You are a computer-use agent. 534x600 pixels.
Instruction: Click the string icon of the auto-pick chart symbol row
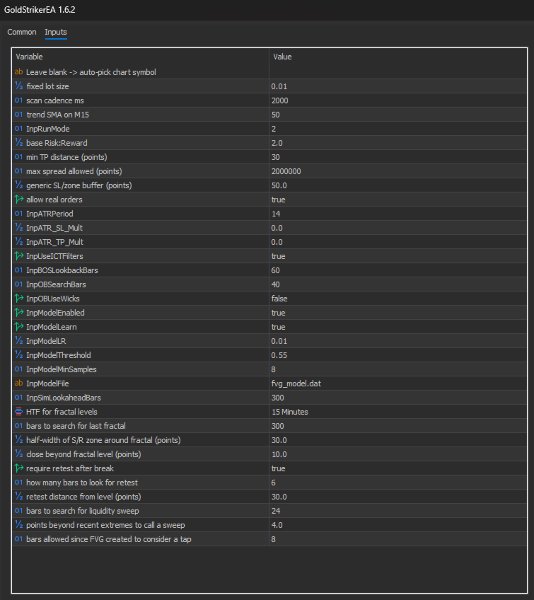(19, 72)
